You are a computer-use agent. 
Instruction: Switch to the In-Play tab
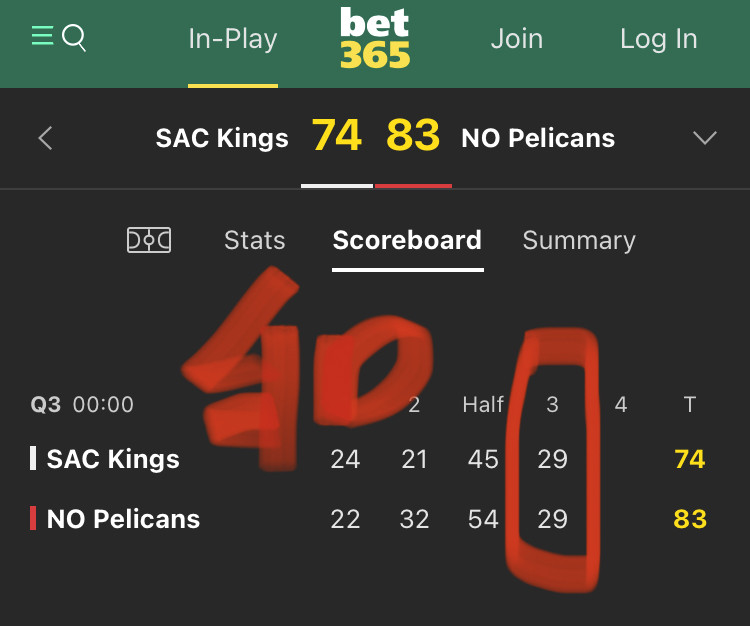(x=233, y=39)
